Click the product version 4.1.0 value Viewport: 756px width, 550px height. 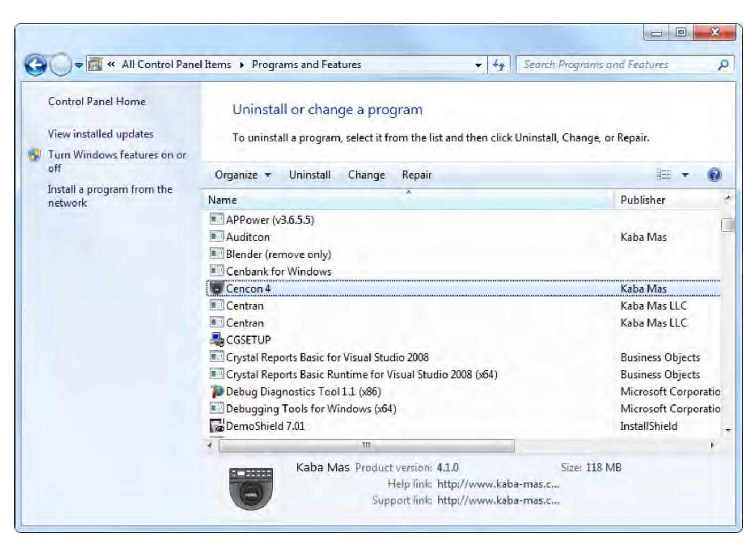tap(448, 468)
